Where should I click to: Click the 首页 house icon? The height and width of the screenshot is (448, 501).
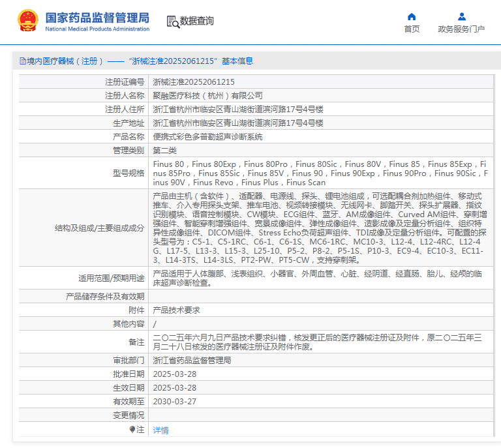(x=412, y=16)
